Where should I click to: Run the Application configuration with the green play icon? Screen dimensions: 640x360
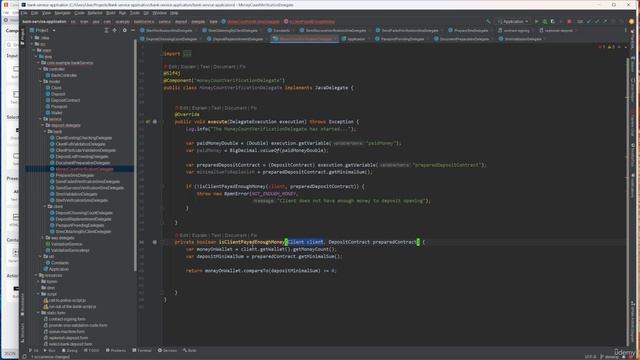click(536, 21)
